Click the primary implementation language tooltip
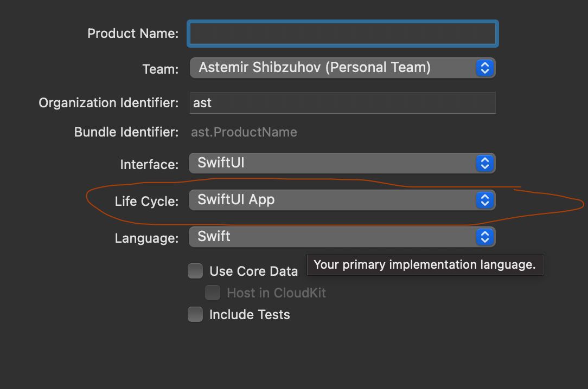Image resolution: width=588 pixels, height=389 pixels. [x=425, y=265]
